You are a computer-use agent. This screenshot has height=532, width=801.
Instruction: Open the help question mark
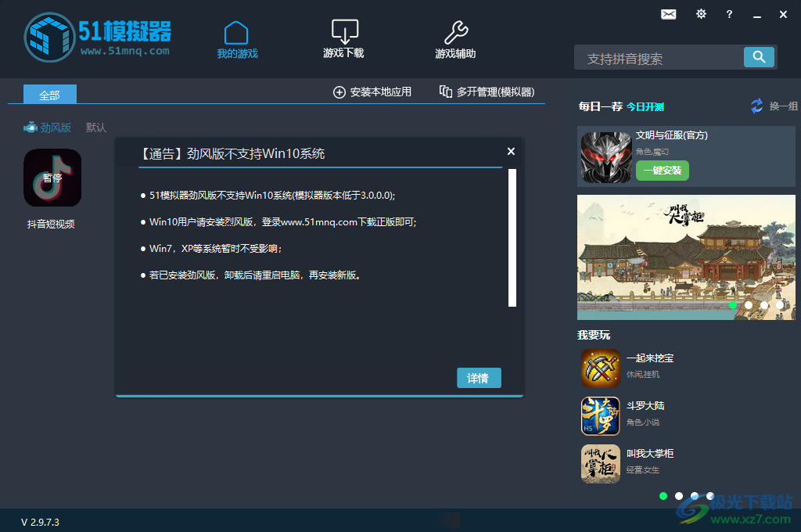point(729,14)
